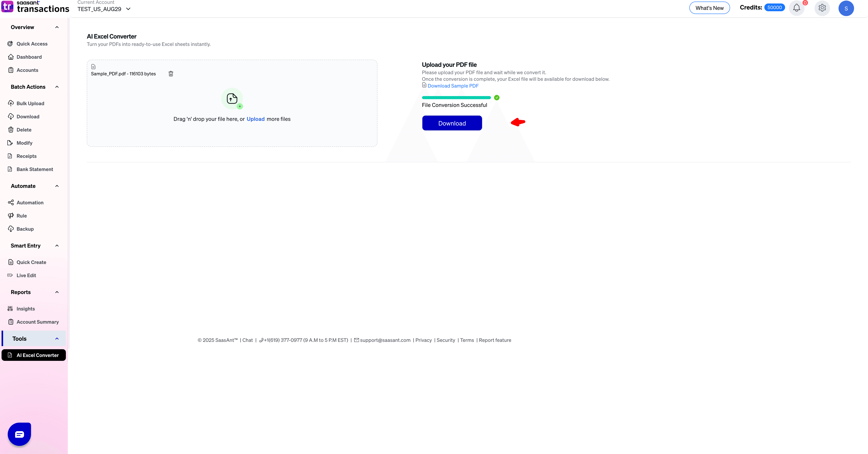Collapse the Overview section
The height and width of the screenshot is (454, 868).
[57, 27]
